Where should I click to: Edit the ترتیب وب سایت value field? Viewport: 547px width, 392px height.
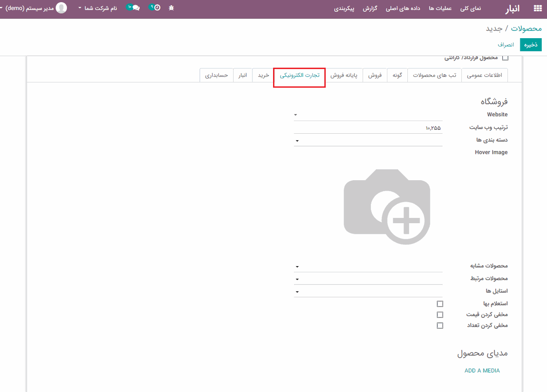[368, 128]
